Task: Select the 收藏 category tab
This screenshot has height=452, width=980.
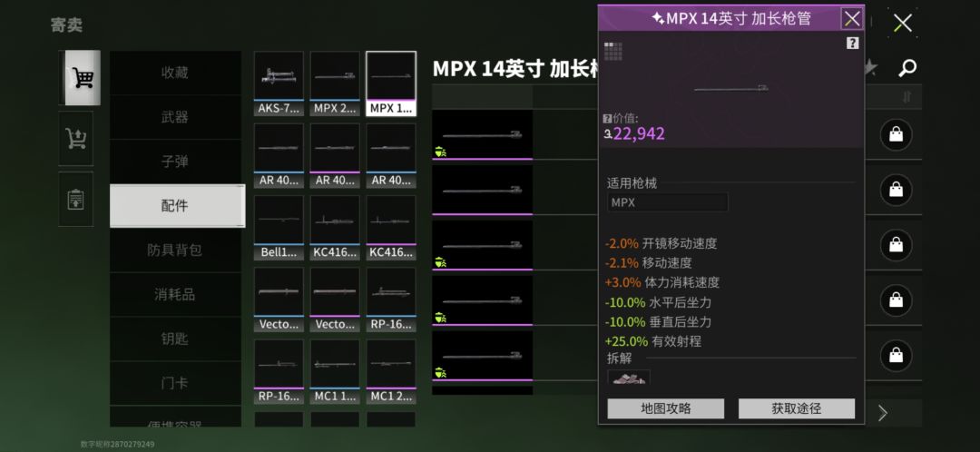Action: [x=175, y=73]
